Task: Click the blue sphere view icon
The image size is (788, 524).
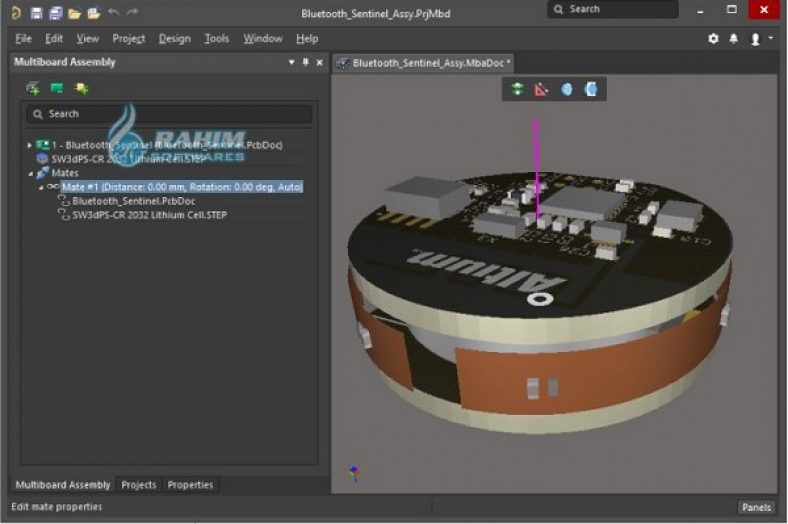Action: [567, 89]
